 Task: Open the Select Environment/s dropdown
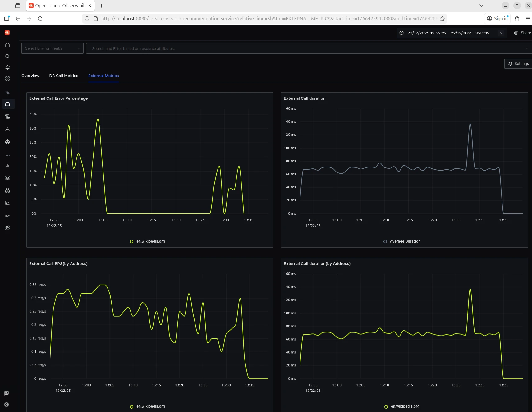tap(52, 48)
